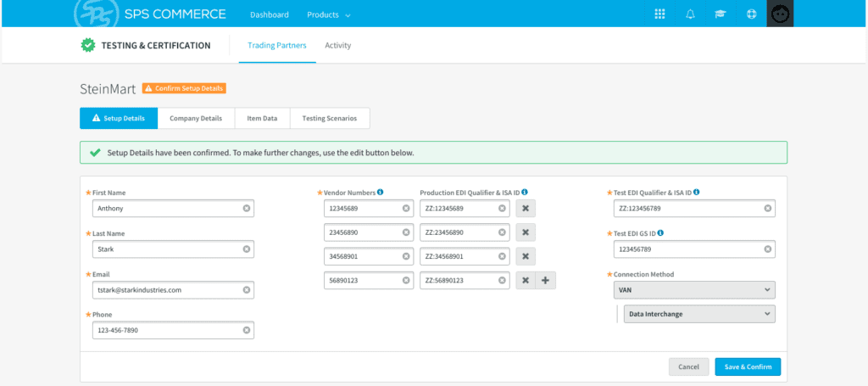Remove the vendor row 34568901
Viewport: 868px width, 386px height.
(x=526, y=256)
